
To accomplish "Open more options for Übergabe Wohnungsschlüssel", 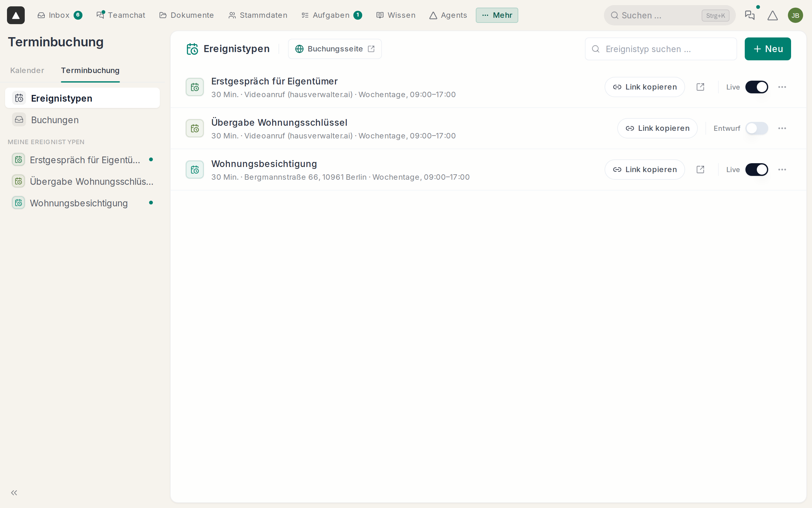I will point(782,128).
